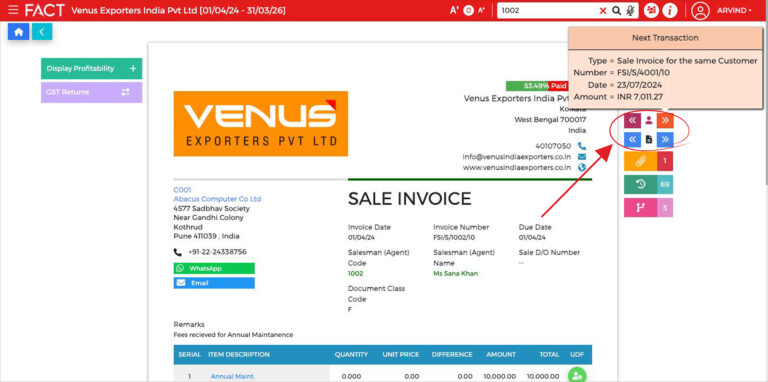
Task: Open the Annual Maint. item link
Action: click(x=232, y=377)
